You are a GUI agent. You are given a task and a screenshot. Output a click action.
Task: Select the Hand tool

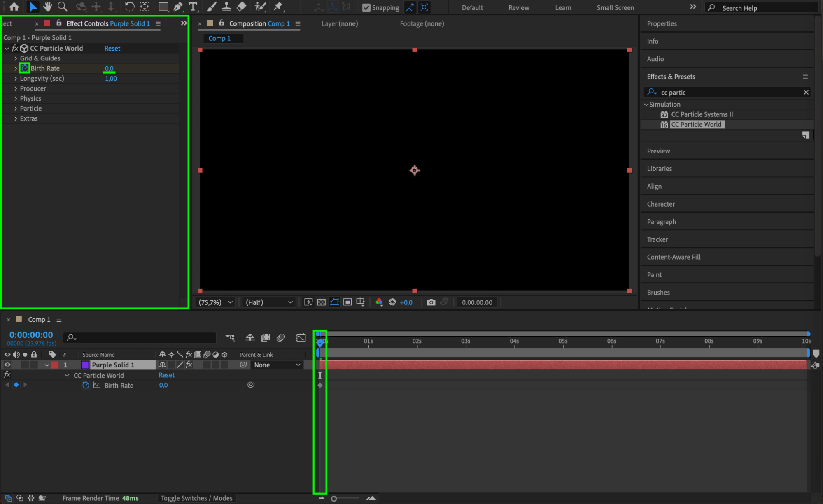click(x=47, y=7)
